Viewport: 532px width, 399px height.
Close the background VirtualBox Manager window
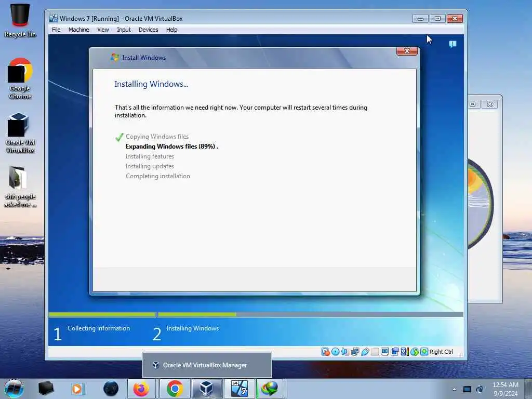(489, 104)
